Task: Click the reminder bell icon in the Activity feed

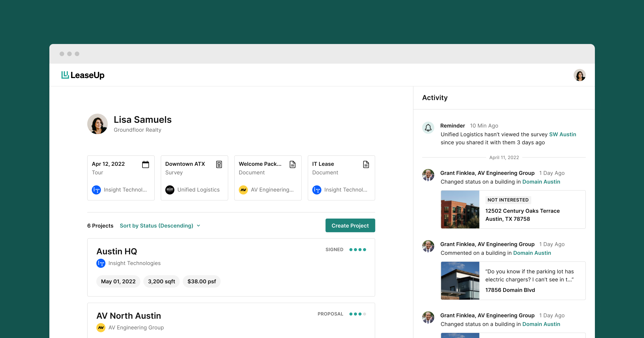Action: pyautogui.click(x=428, y=128)
